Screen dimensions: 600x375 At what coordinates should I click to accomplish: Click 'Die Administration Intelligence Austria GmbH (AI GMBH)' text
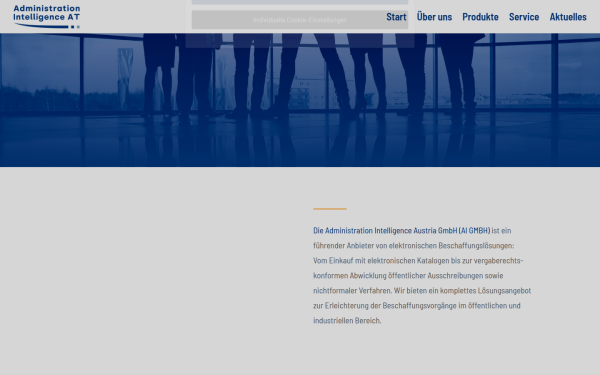click(401, 231)
